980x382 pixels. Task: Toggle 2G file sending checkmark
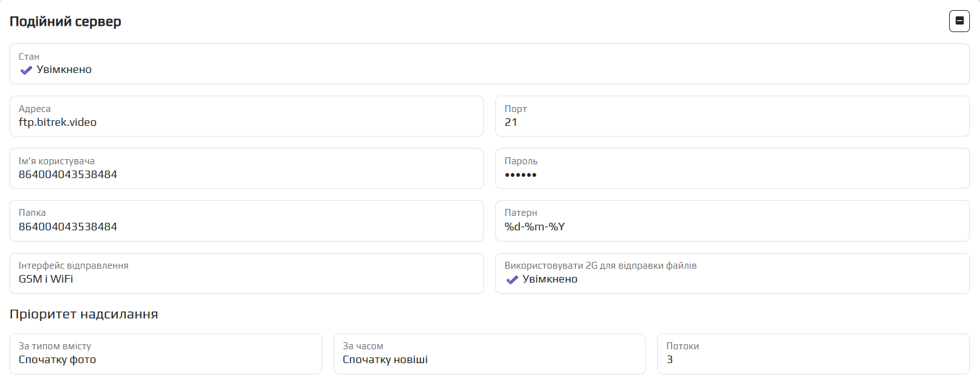(x=512, y=279)
